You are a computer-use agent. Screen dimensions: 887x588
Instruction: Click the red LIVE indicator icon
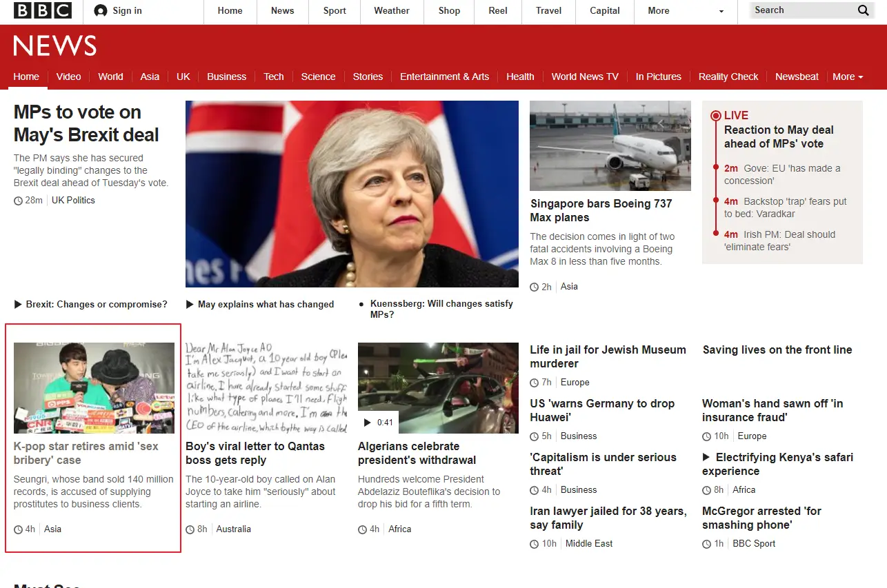(716, 116)
